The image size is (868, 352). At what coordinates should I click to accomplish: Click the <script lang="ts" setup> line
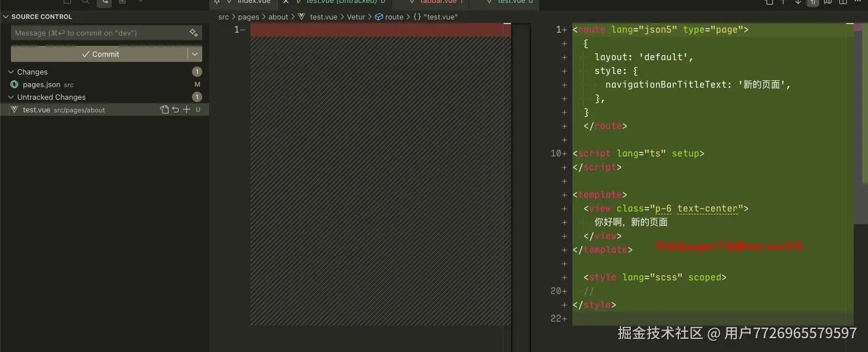[x=638, y=154]
